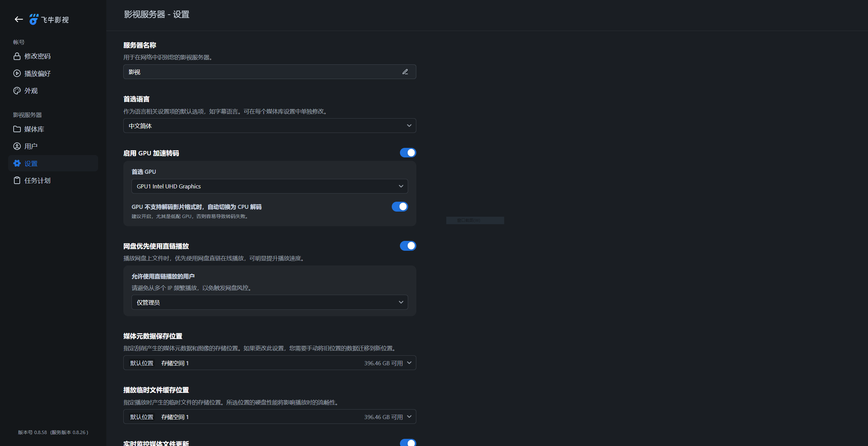Expand 媒体元数据保存位置 storage dropdown
868x446 pixels.
[269, 363]
